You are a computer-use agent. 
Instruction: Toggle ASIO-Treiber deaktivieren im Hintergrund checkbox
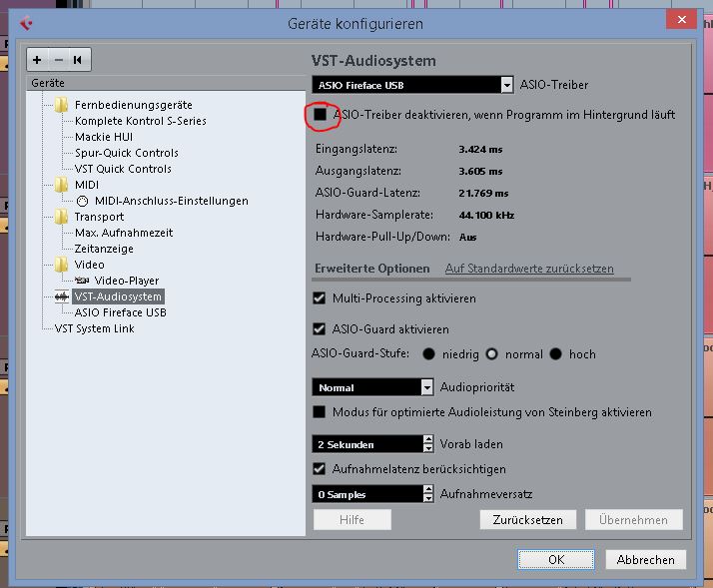321,114
